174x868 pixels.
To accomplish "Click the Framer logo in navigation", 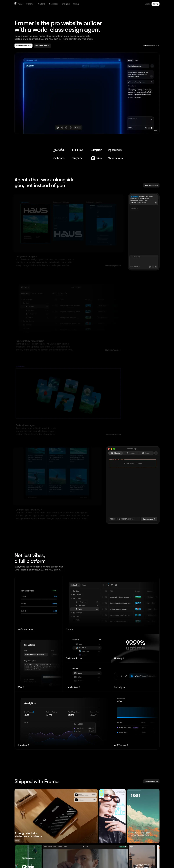I will tap(19, 4).
